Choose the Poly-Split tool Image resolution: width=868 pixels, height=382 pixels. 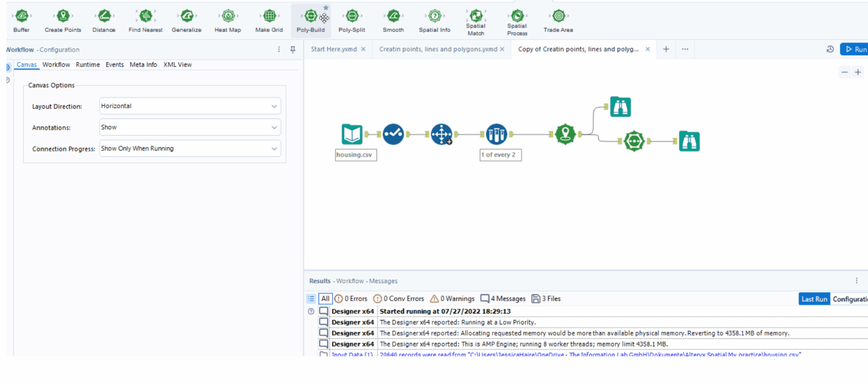click(352, 21)
